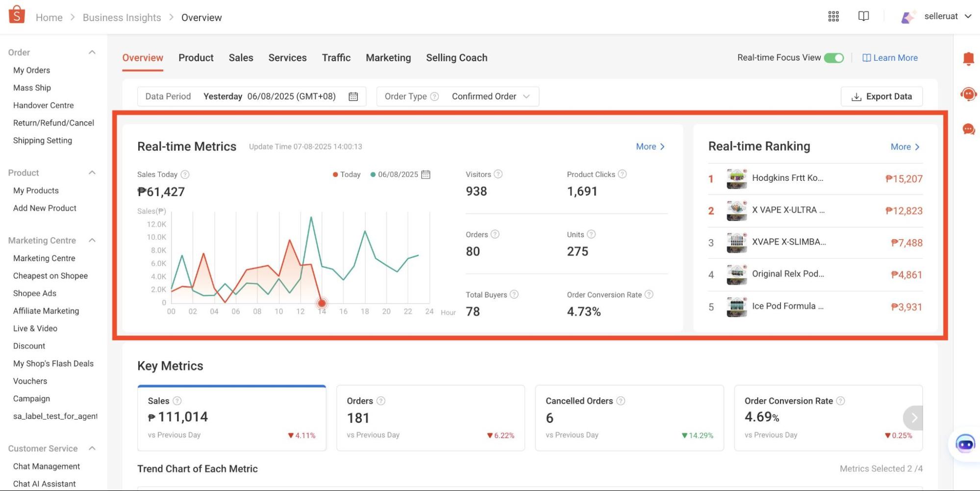Click the Sales Today question mark tooltip
Screen dimensions: 980x491
point(185,174)
